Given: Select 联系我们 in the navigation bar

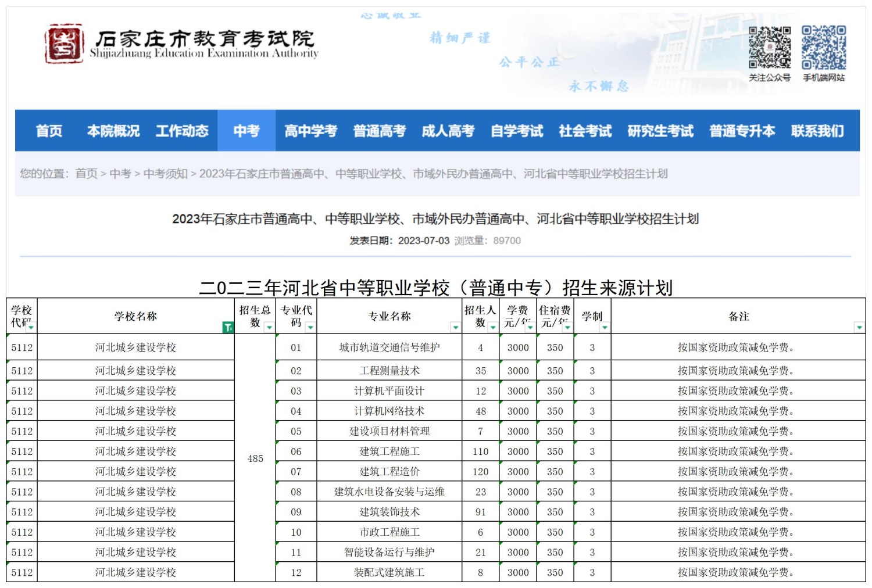Looking at the screenshot, I should pyautogui.click(x=817, y=131).
